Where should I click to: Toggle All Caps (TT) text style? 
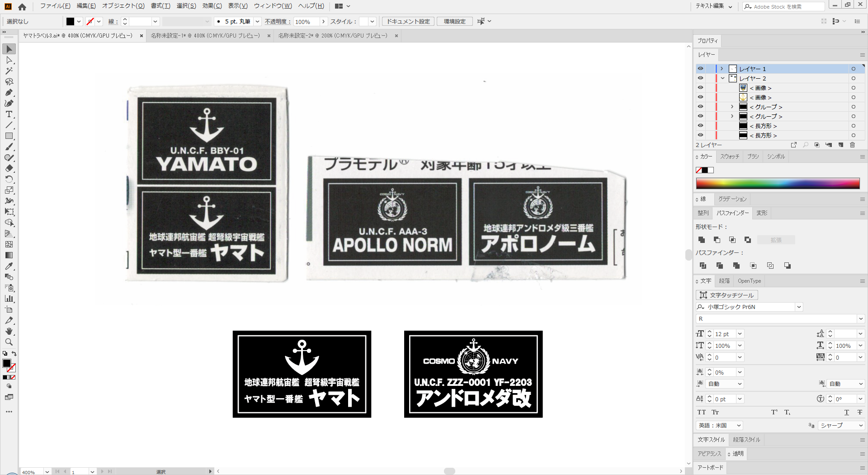702,412
